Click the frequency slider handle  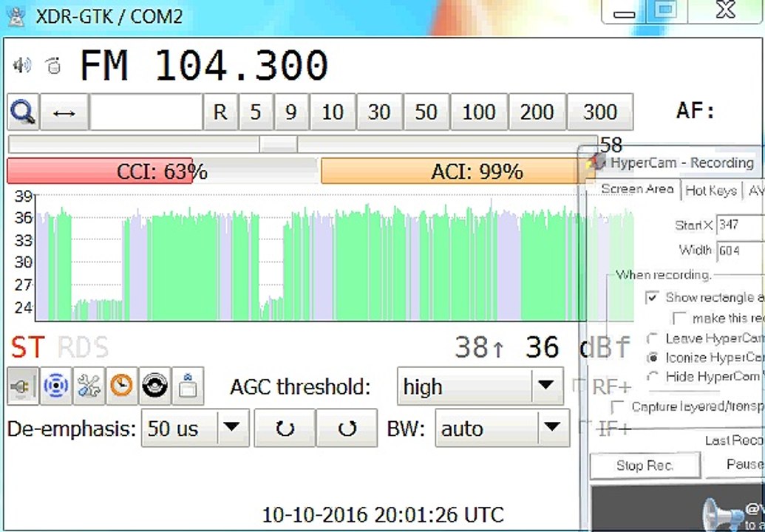coord(278,144)
